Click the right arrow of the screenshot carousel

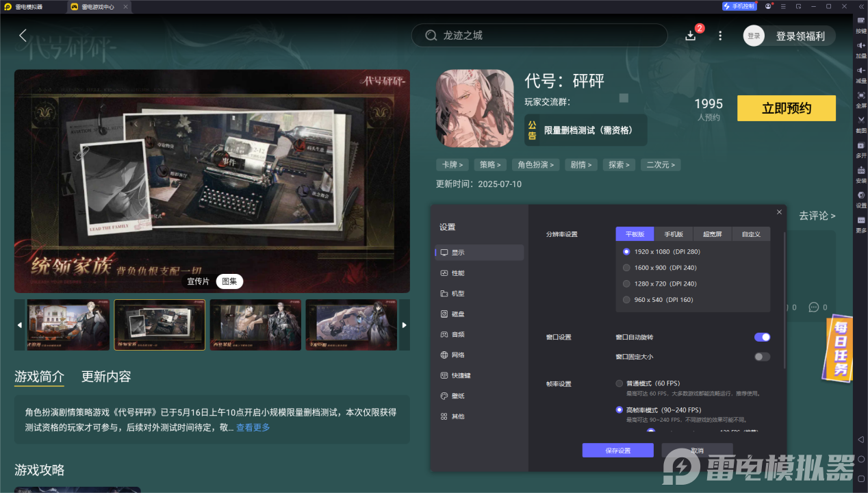[x=404, y=325]
